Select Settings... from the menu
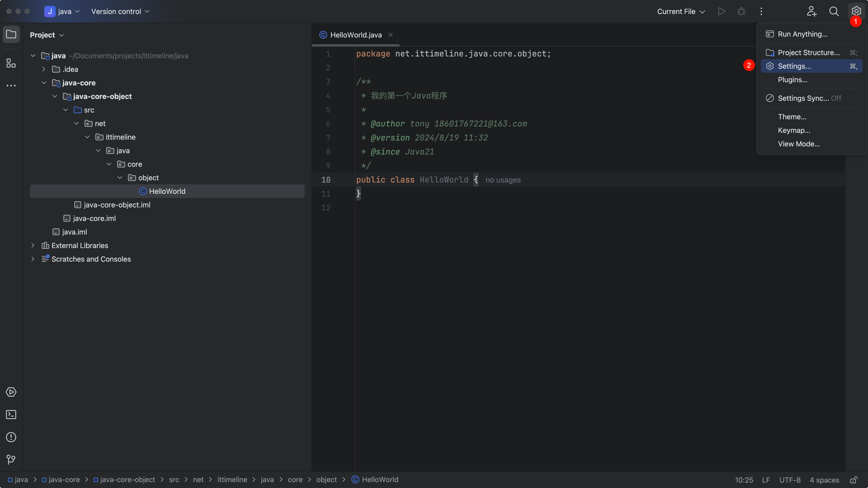This screenshot has height=488, width=868. [794, 66]
